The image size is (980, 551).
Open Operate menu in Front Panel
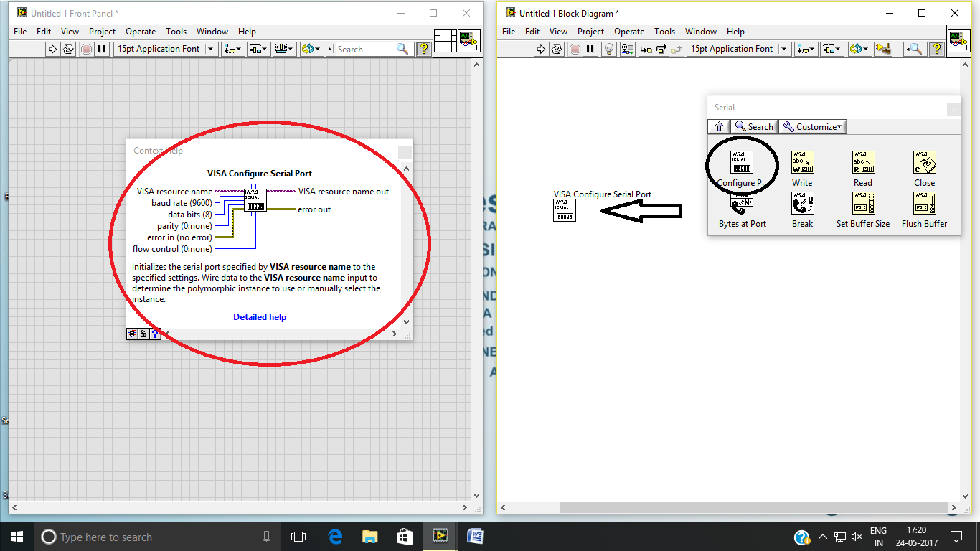coord(141,32)
